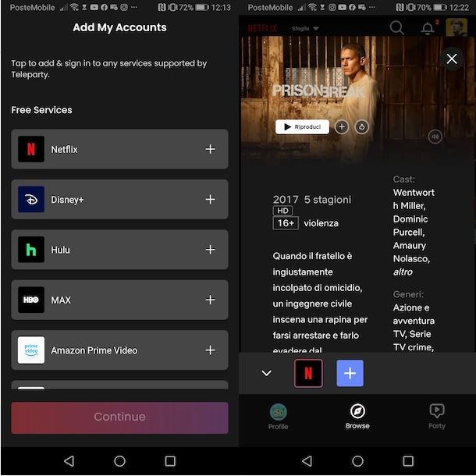This screenshot has width=476, height=476.
Task: Switch to the Party tab
Action: tap(437, 417)
